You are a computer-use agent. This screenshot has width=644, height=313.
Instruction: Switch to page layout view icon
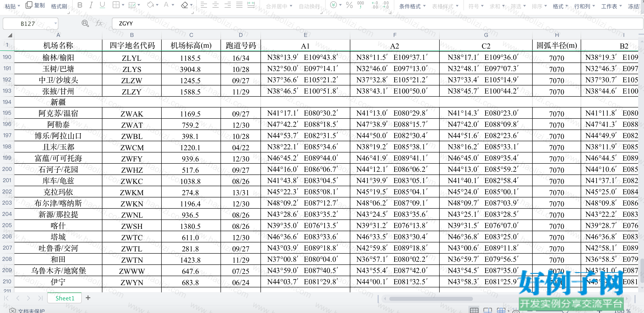click(x=487, y=311)
